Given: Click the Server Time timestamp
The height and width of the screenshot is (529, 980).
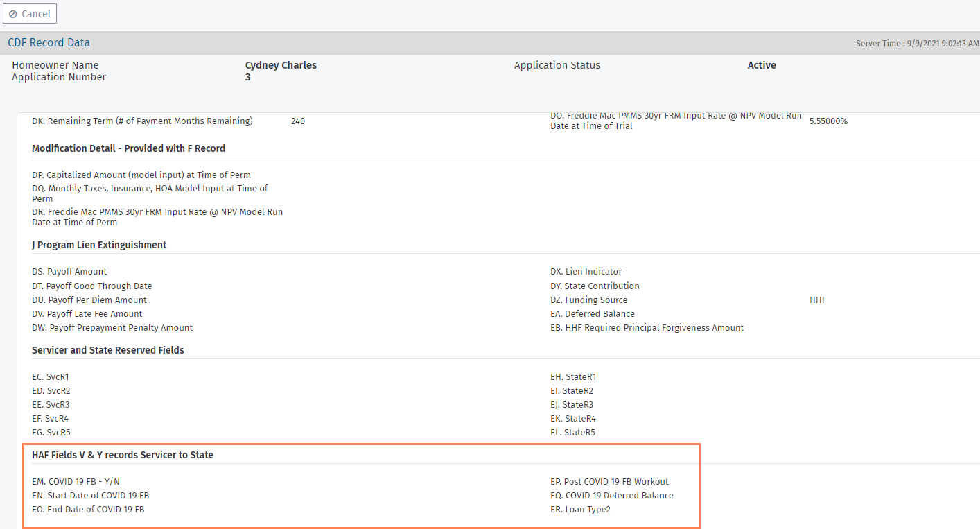Looking at the screenshot, I should pyautogui.click(x=917, y=44).
